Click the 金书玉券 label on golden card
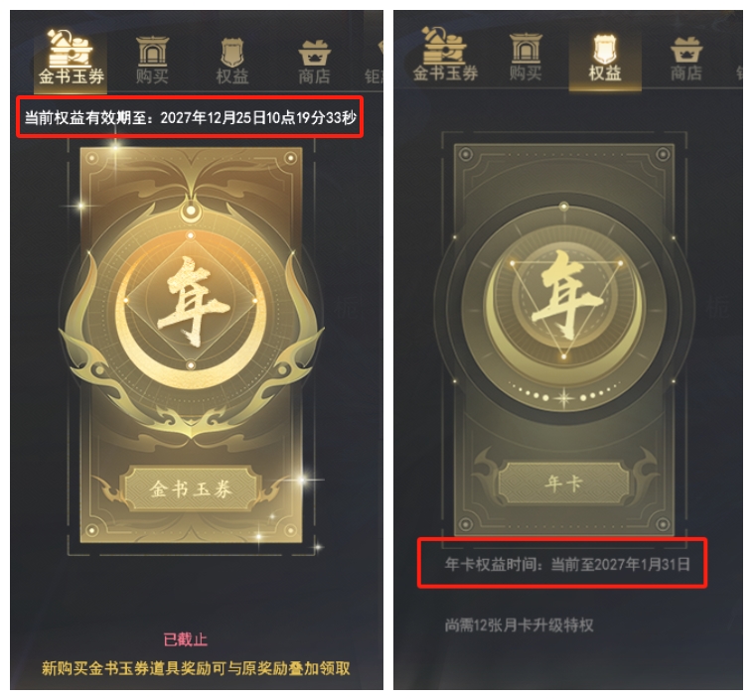The height and width of the screenshot is (700, 753). pyautogui.click(x=191, y=489)
